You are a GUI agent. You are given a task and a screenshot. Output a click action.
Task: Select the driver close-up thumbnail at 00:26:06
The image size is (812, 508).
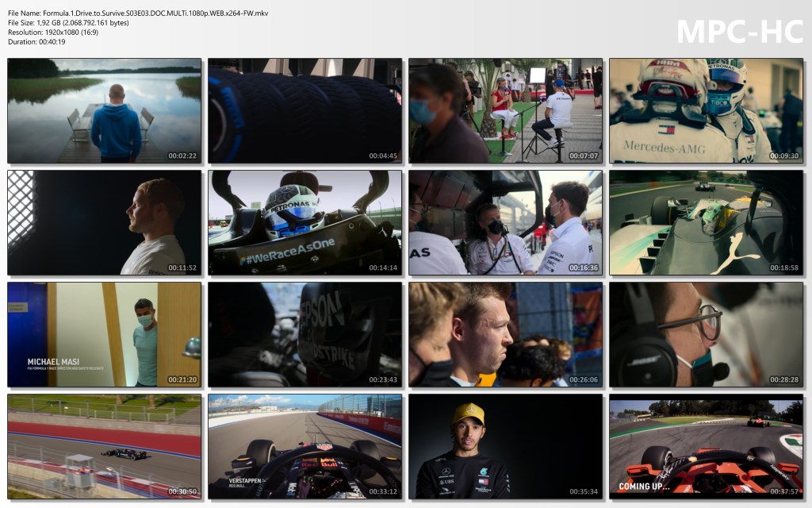505,334
